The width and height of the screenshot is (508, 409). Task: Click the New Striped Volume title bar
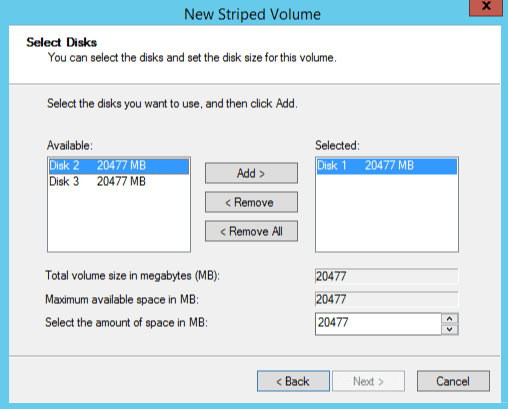coord(252,14)
